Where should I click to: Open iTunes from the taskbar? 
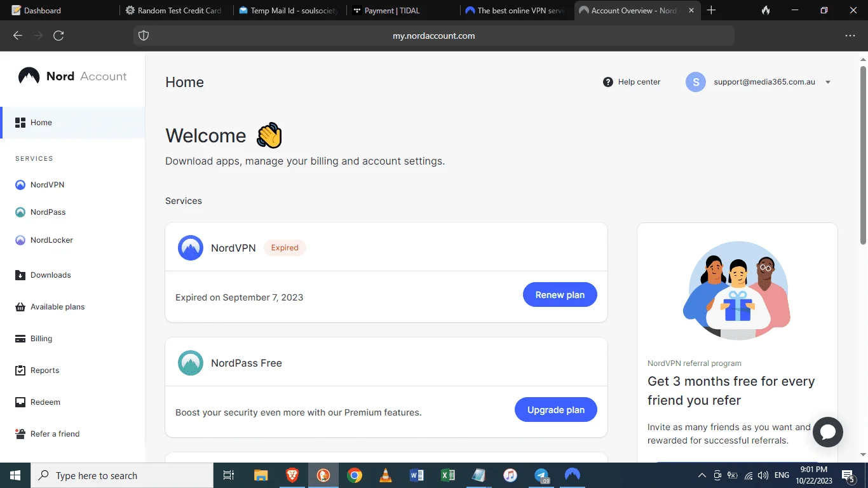pyautogui.click(x=510, y=475)
